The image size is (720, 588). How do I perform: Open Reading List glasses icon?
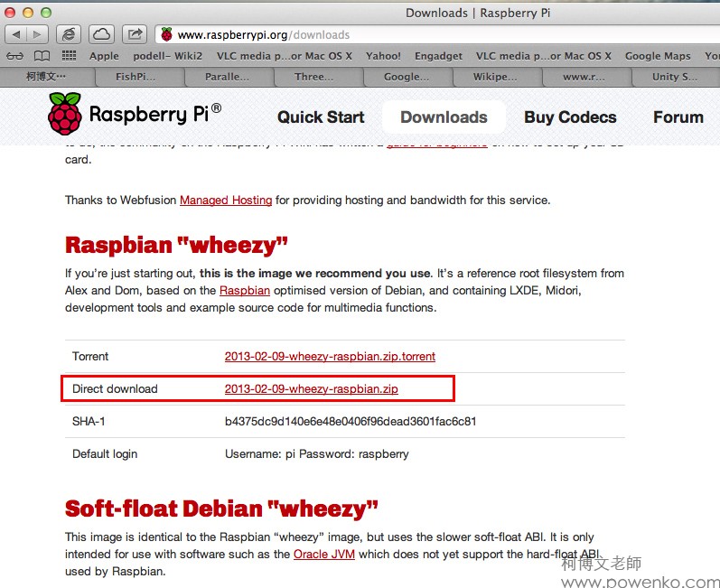point(14,56)
